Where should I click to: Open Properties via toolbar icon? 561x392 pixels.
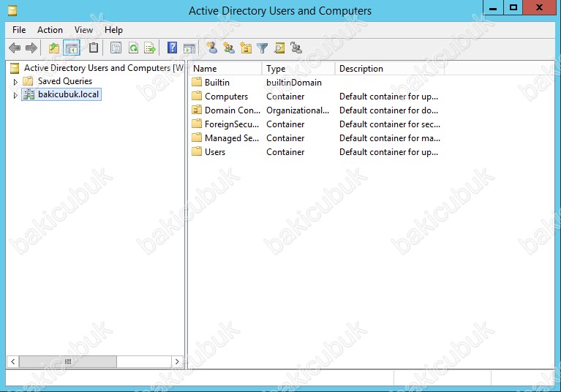116,48
